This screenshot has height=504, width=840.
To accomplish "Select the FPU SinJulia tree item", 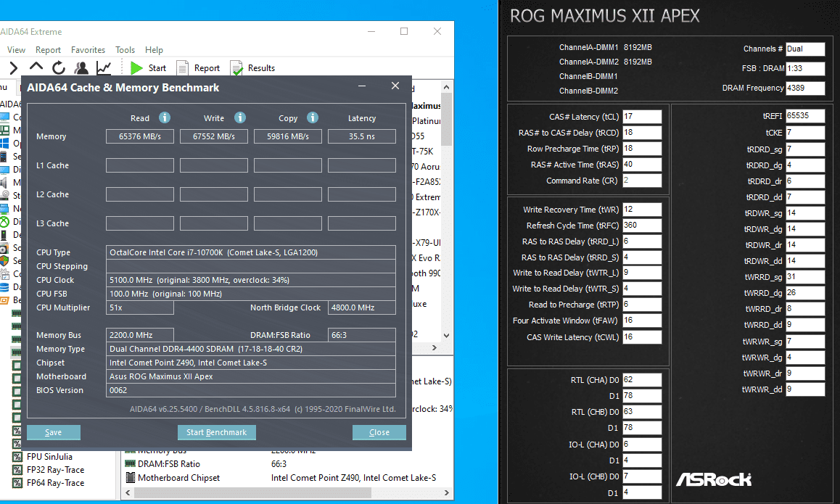I will click(49, 457).
